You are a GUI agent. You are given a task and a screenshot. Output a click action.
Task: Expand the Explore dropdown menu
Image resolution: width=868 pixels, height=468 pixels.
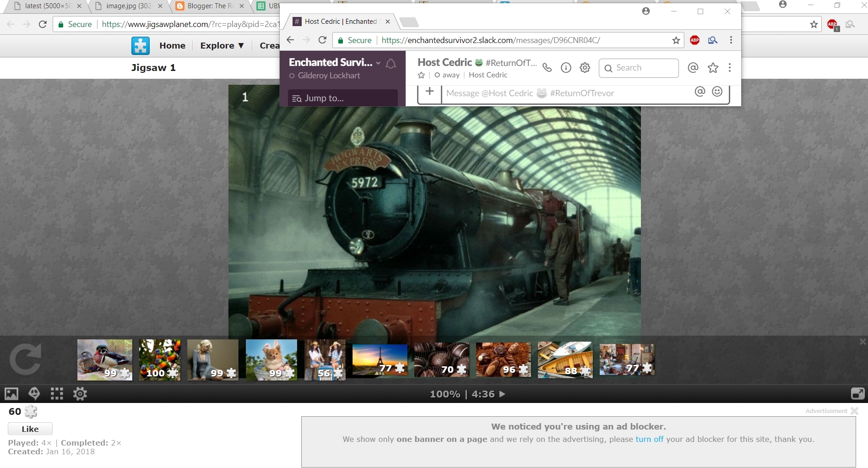pyautogui.click(x=222, y=45)
